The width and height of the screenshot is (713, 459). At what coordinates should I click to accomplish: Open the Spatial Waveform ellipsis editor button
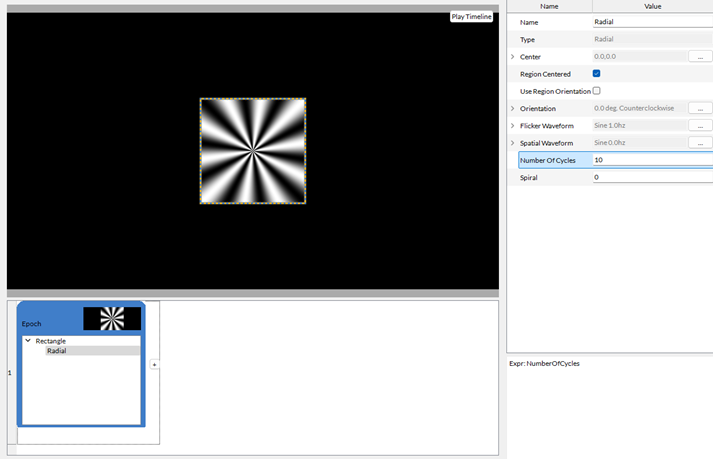(700, 143)
